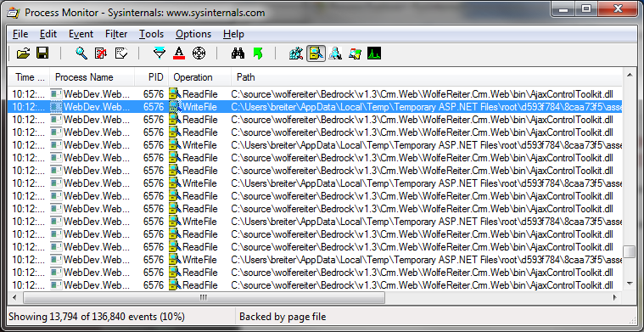
Task: Toggle Show Registry Activity button
Action: (296, 53)
